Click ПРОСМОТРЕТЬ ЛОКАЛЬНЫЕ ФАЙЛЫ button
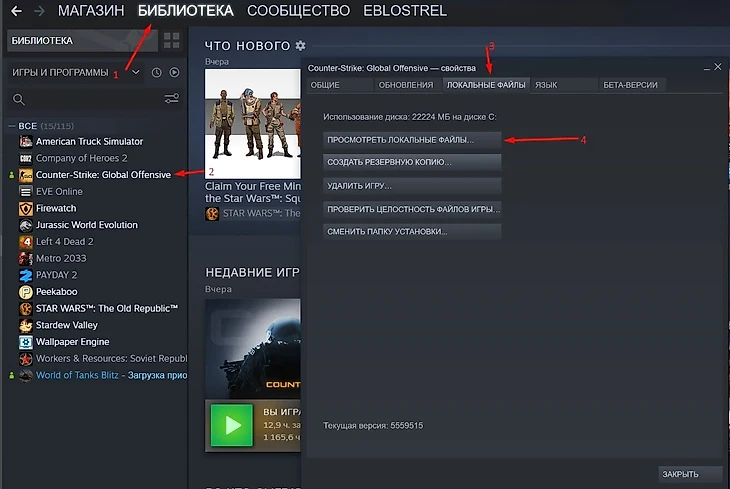 [412, 140]
